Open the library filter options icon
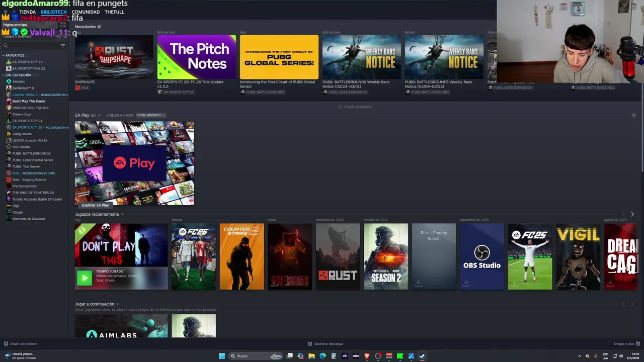This screenshot has height=362, width=644. click(x=63, y=46)
